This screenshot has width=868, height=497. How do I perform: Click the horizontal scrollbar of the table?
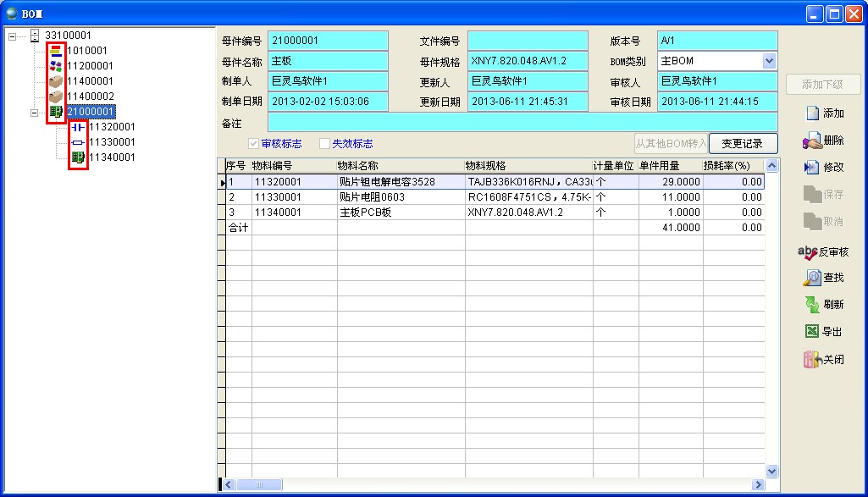click(x=491, y=484)
